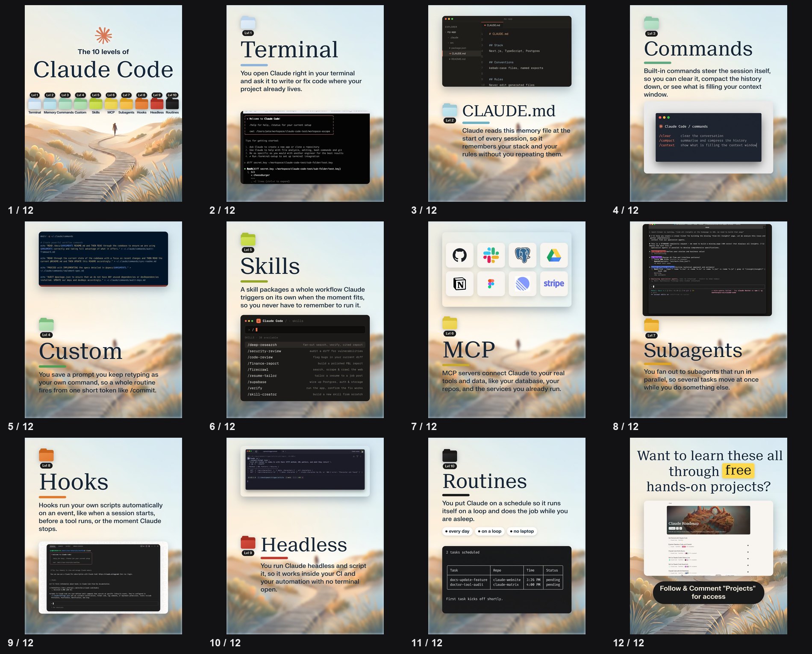Screen dimensions: 812x654
Task: Click the /clear command in the commands terminal
Action: pos(665,136)
